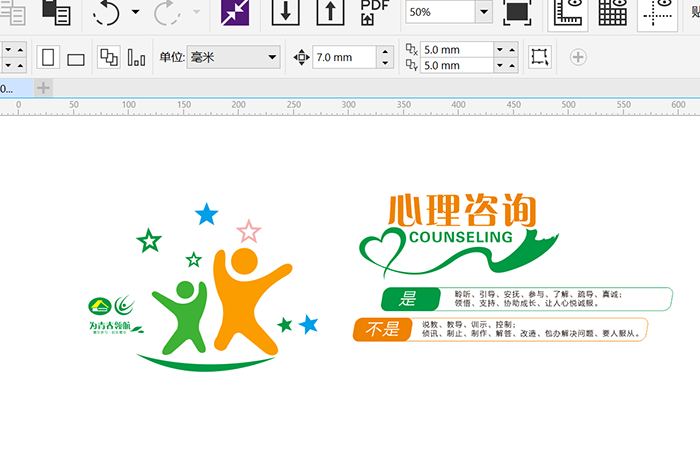
Task: Increase the duplicate X distance value
Action: (512, 50)
